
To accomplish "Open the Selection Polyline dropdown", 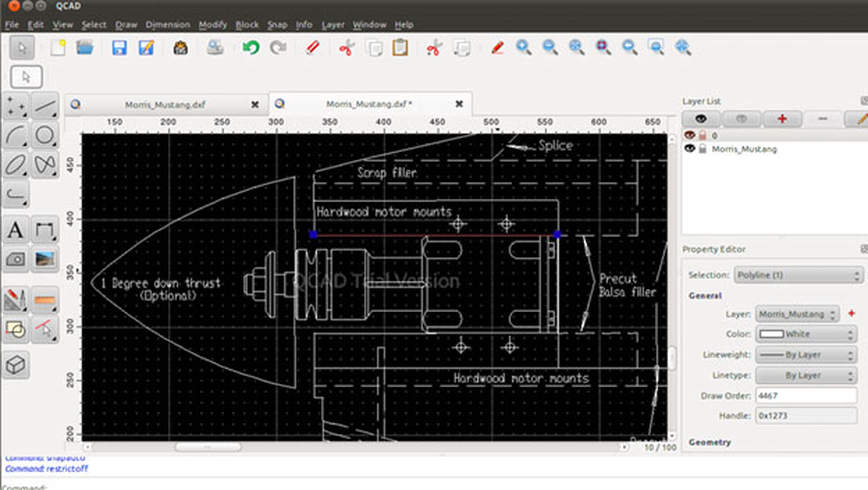I will (x=798, y=275).
